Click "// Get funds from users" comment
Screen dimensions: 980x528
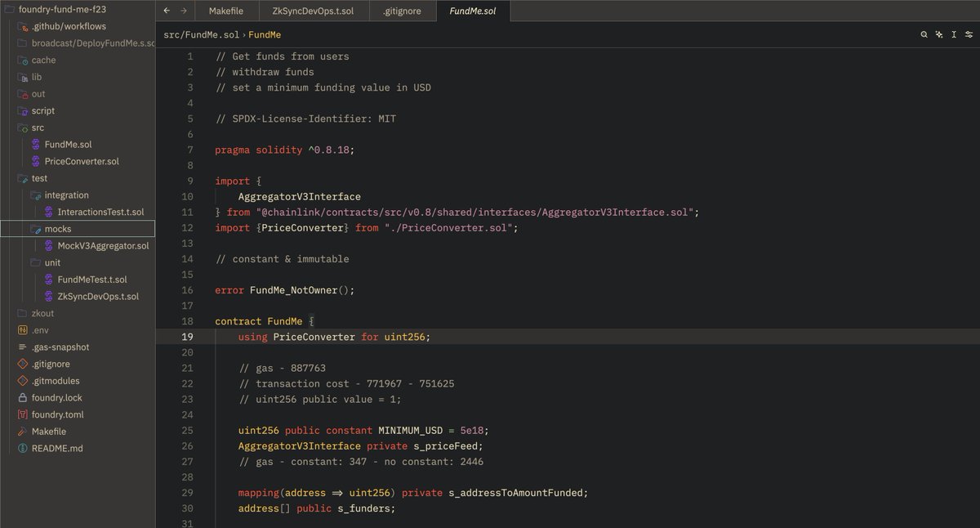coord(282,56)
